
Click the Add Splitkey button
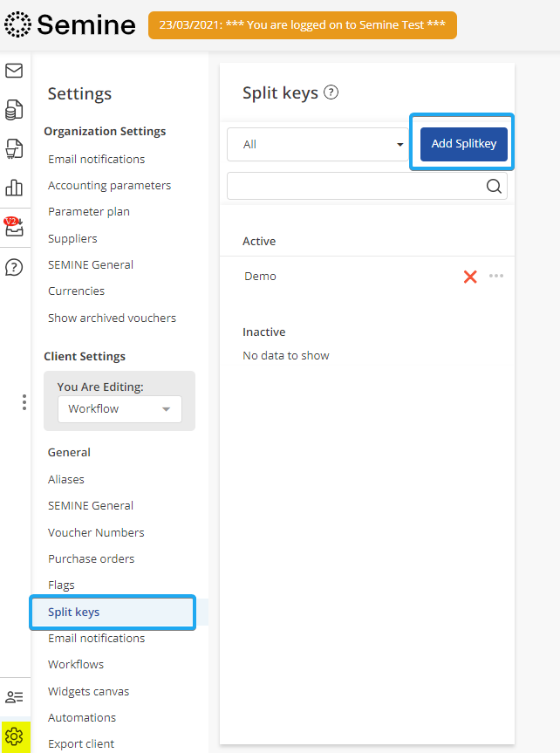tap(463, 144)
